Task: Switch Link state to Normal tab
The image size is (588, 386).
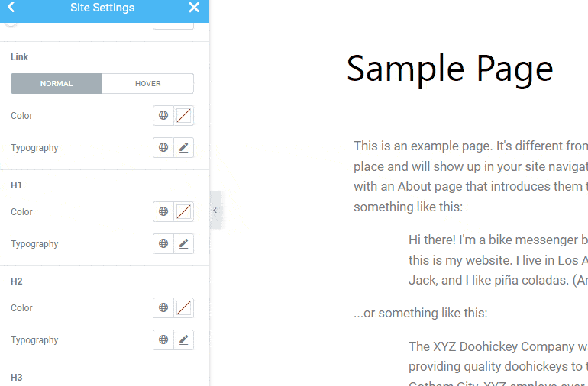Action: click(57, 84)
